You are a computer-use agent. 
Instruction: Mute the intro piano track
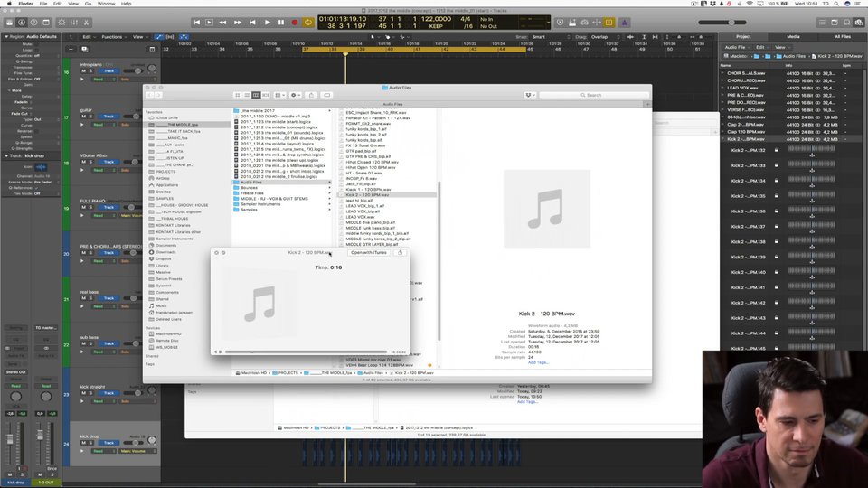(83, 70)
